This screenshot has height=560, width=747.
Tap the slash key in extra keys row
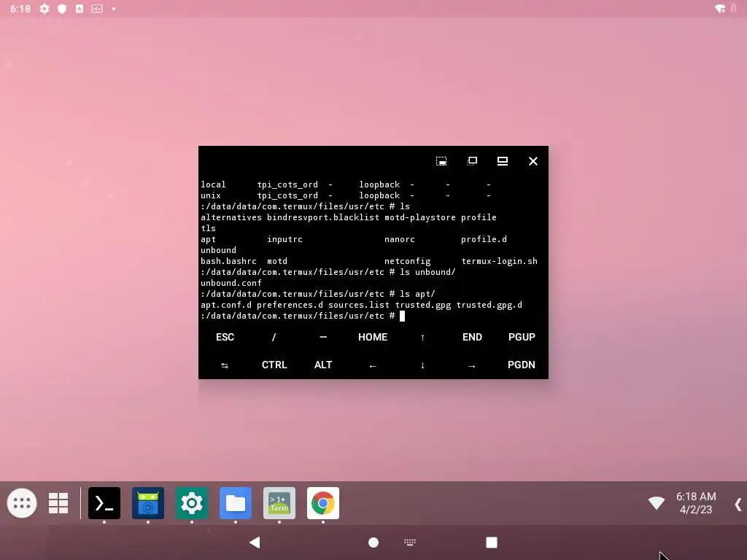[x=274, y=337]
